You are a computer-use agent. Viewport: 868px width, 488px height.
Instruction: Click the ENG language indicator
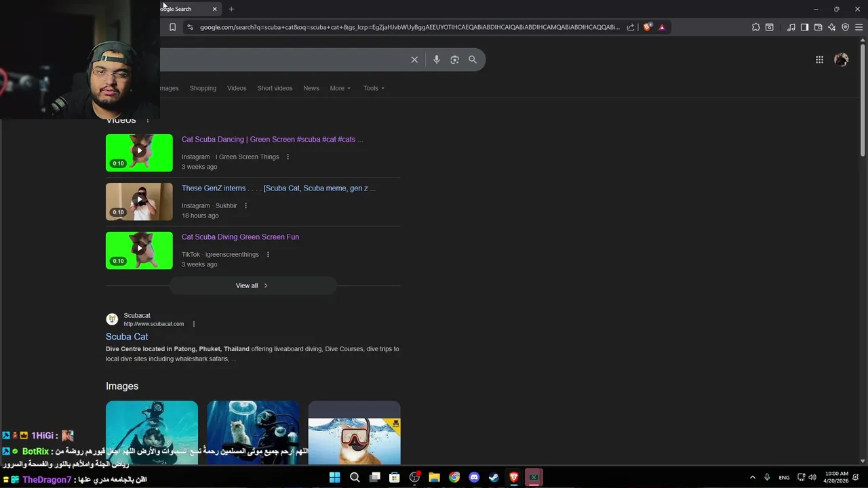click(784, 477)
